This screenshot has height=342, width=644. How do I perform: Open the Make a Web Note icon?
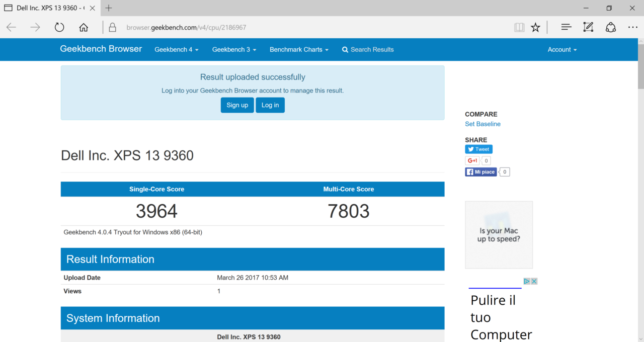click(x=588, y=27)
